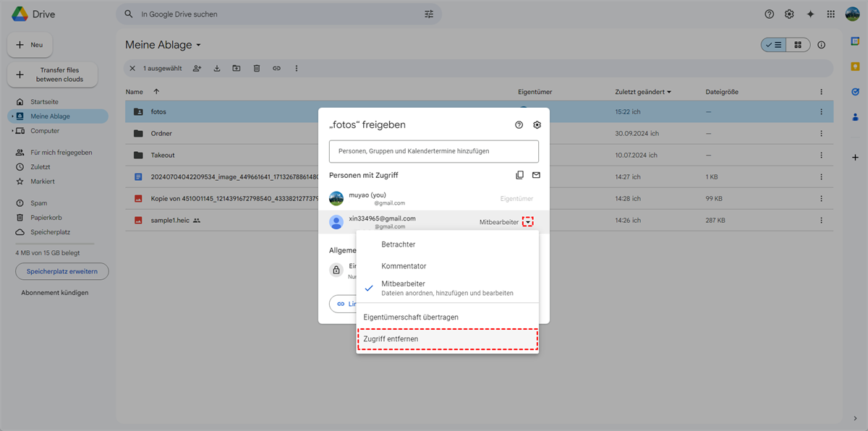Expand the Computer tree item
Image resolution: width=868 pixels, height=431 pixels.
[12, 131]
